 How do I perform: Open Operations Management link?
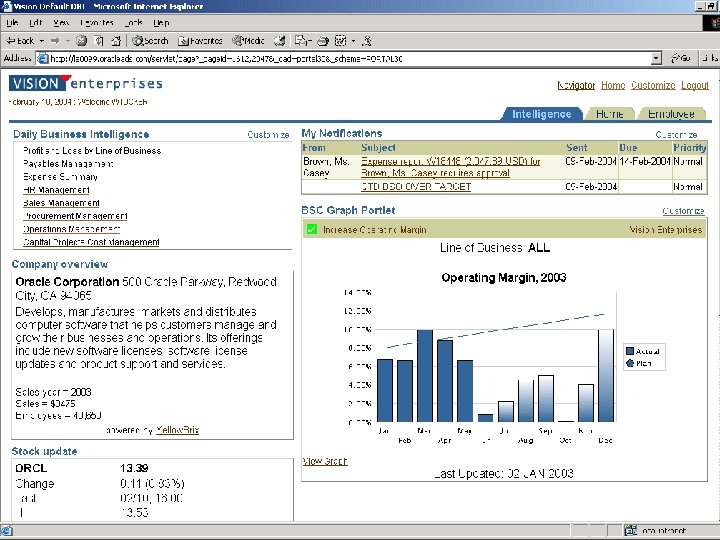pos(72,229)
